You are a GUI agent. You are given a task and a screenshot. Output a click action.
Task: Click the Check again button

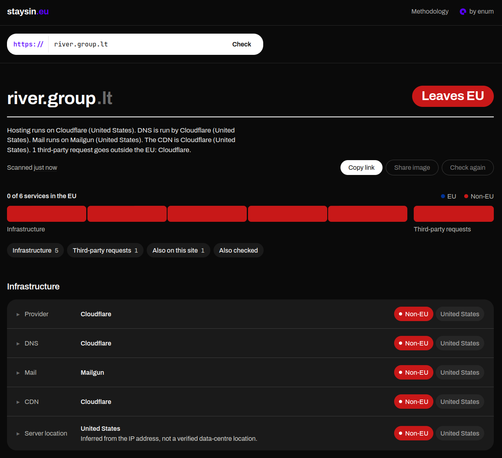pos(467,167)
